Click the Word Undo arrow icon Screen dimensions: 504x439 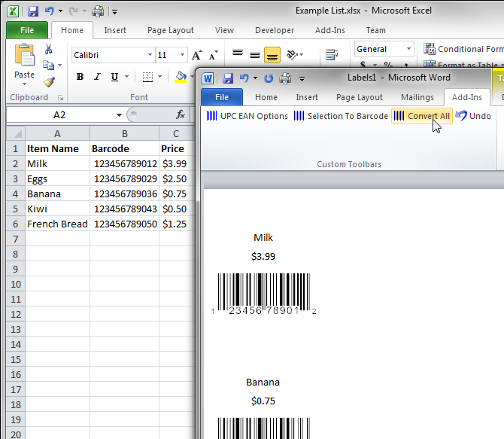[x=244, y=78]
